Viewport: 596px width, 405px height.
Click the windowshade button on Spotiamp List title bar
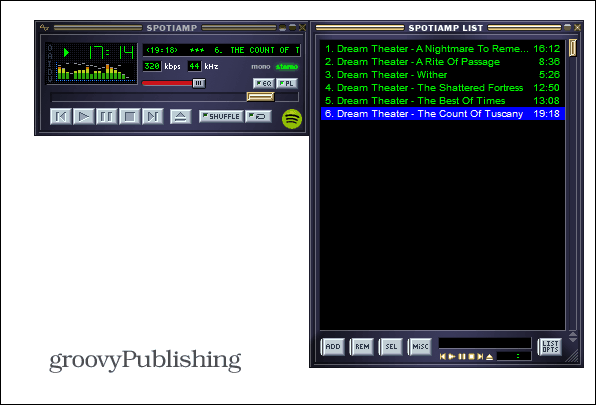567,27
